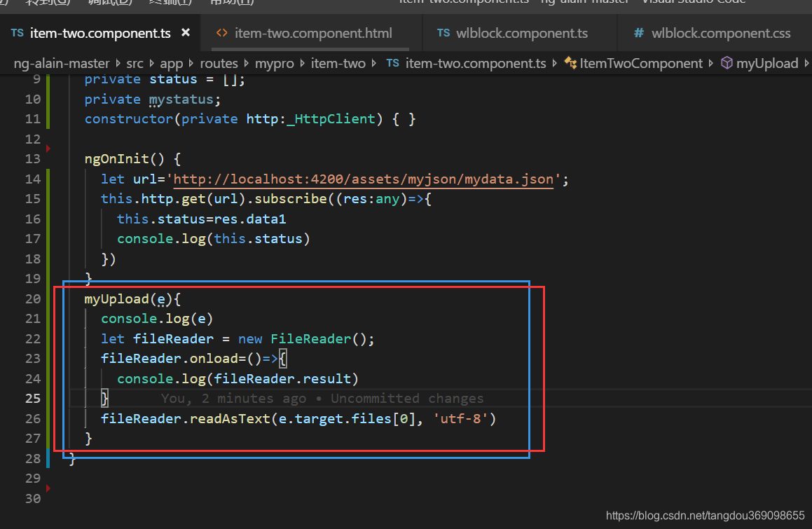Click 'private' keyword on line 10
The image size is (812, 529).
(x=112, y=99)
